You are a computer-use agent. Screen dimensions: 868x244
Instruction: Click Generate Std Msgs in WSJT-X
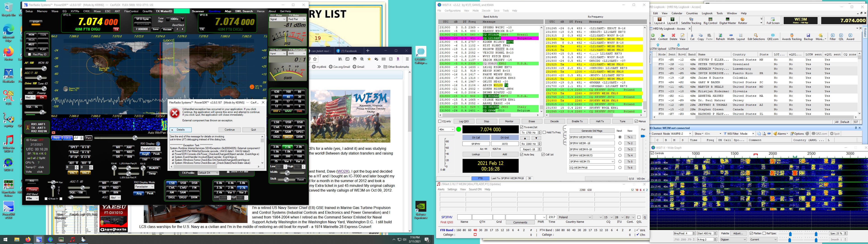(592, 131)
